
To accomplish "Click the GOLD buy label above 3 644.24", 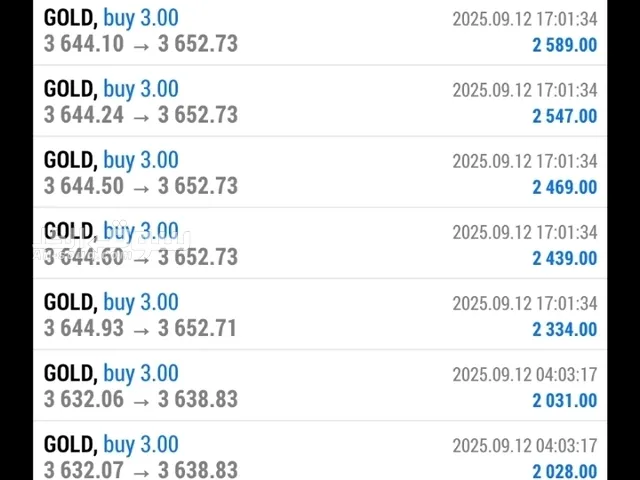I will click(111, 89).
